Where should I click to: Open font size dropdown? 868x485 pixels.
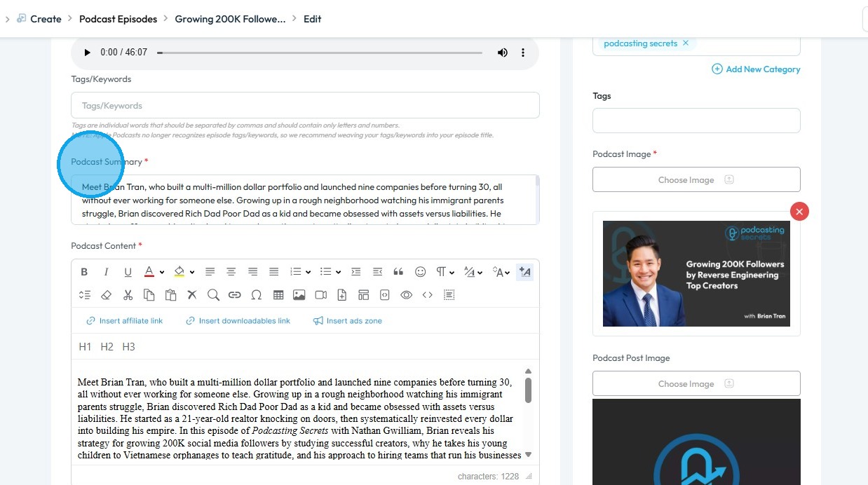(x=501, y=272)
